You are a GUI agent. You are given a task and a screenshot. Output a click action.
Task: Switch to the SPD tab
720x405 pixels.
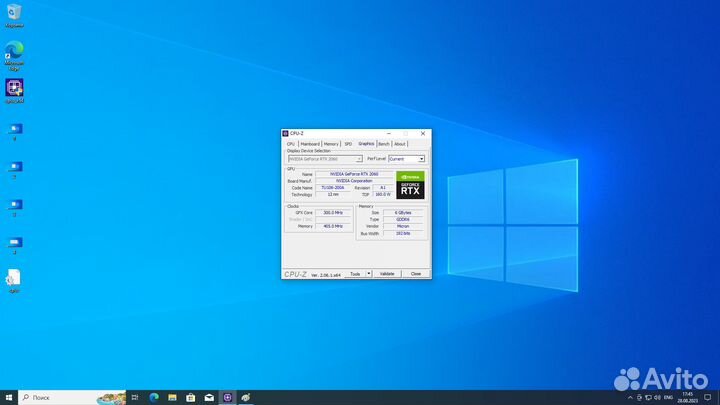click(x=348, y=144)
